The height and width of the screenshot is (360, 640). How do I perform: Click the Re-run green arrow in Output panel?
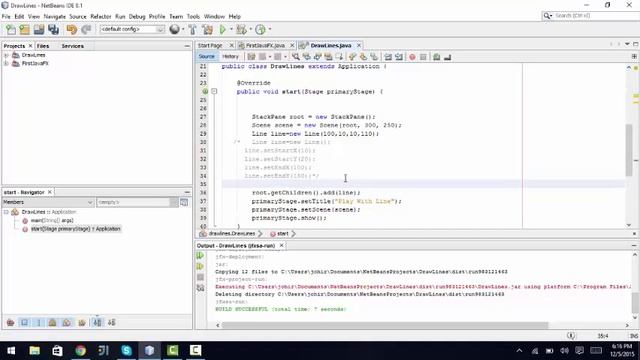tap(200, 256)
